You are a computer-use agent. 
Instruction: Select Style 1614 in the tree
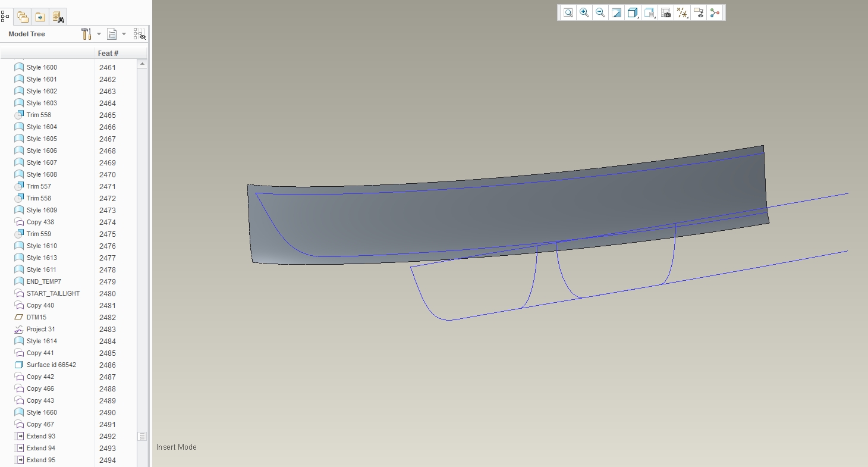(x=42, y=341)
